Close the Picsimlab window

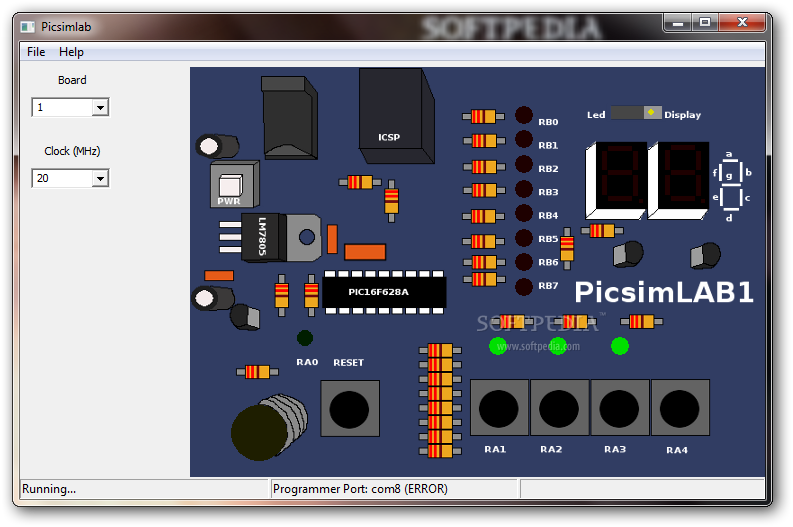[x=742, y=23]
